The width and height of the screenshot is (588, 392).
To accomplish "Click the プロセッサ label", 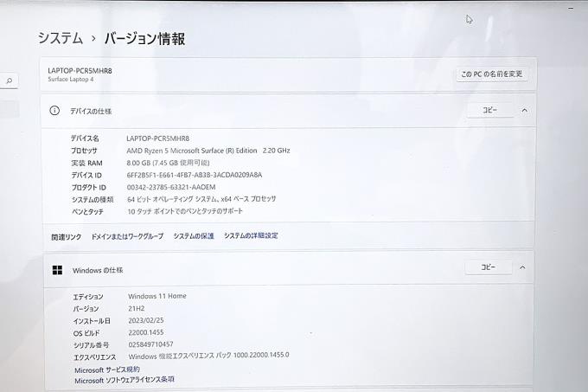I will click(84, 151).
